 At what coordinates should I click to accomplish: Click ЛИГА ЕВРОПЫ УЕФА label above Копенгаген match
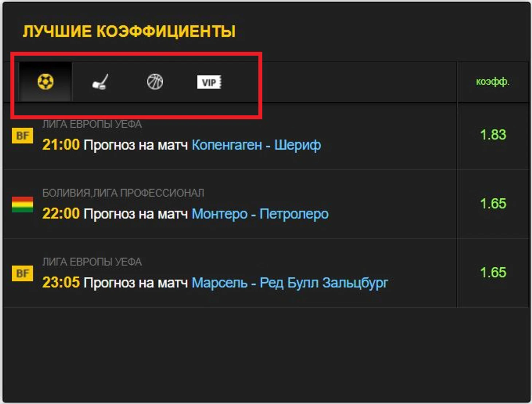[x=92, y=124]
